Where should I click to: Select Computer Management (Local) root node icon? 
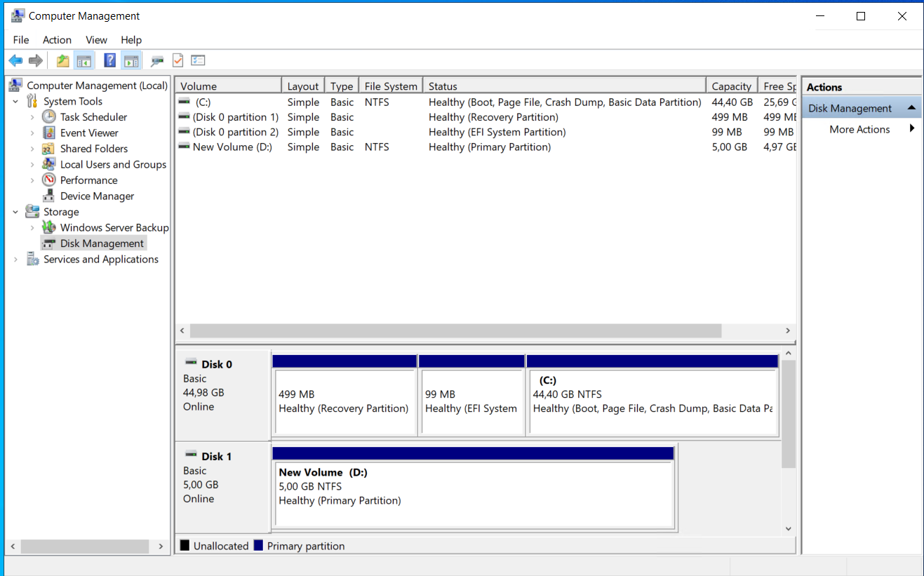pos(15,86)
